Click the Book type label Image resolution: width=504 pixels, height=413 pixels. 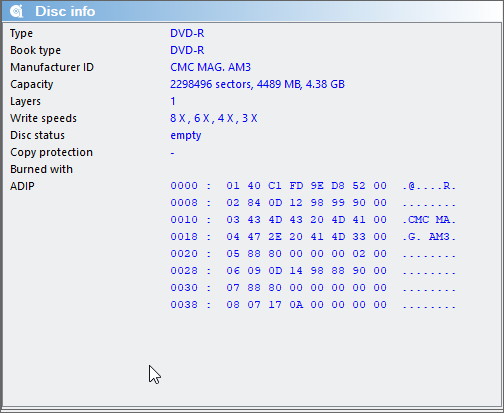pyautogui.click(x=35, y=50)
